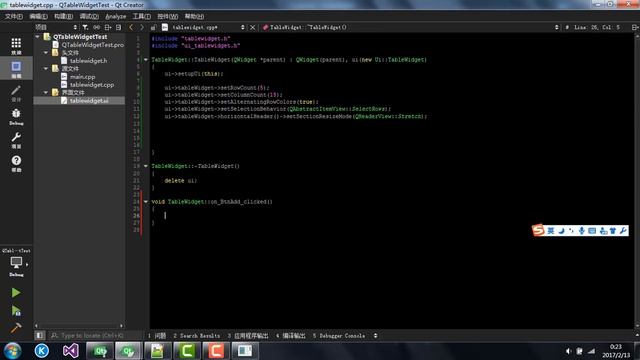Toggle Sogou microphone voice input icon
The width and height of the screenshot is (640, 360).
(x=582, y=231)
